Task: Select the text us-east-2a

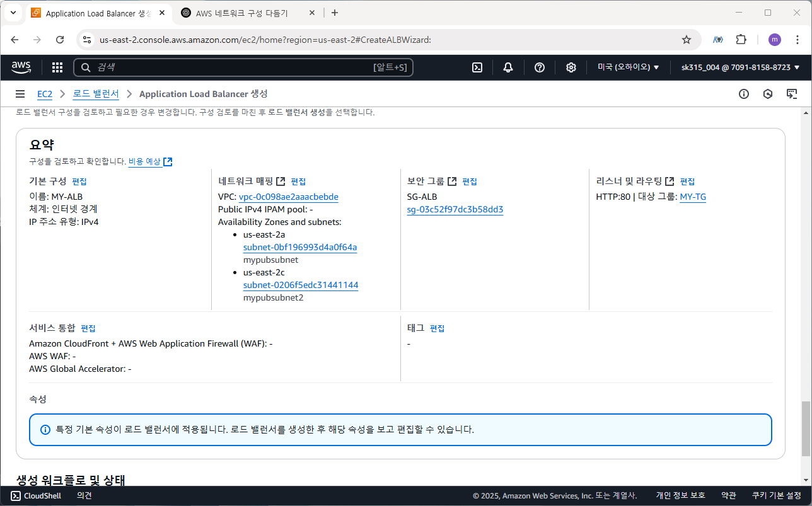Action: pyautogui.click(x=264, y=234)
